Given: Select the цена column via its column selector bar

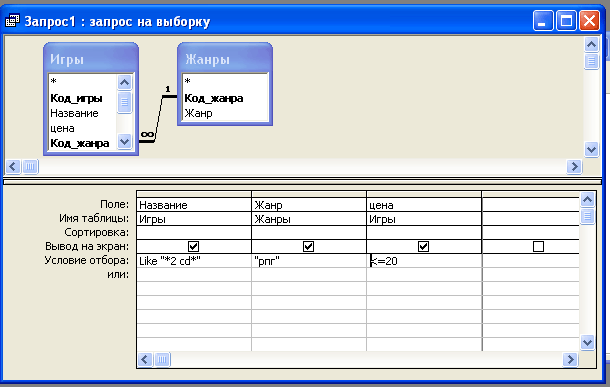Looking at the screenshot, I should point(424,194).
